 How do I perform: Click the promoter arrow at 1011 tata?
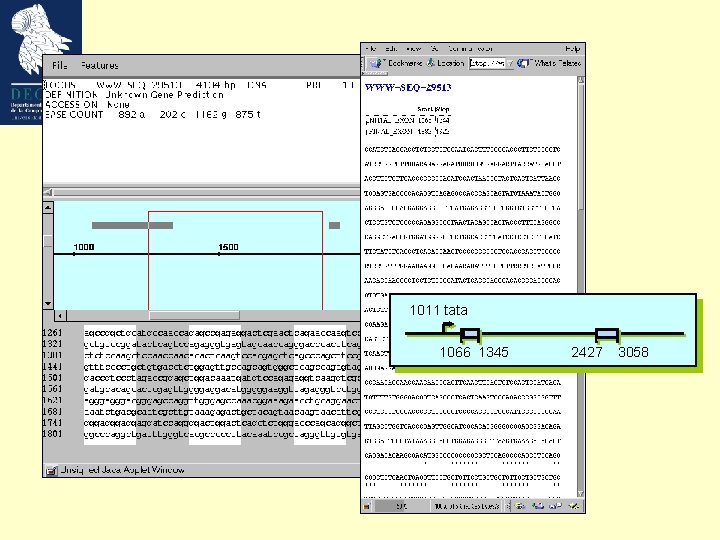coord(448,327)
